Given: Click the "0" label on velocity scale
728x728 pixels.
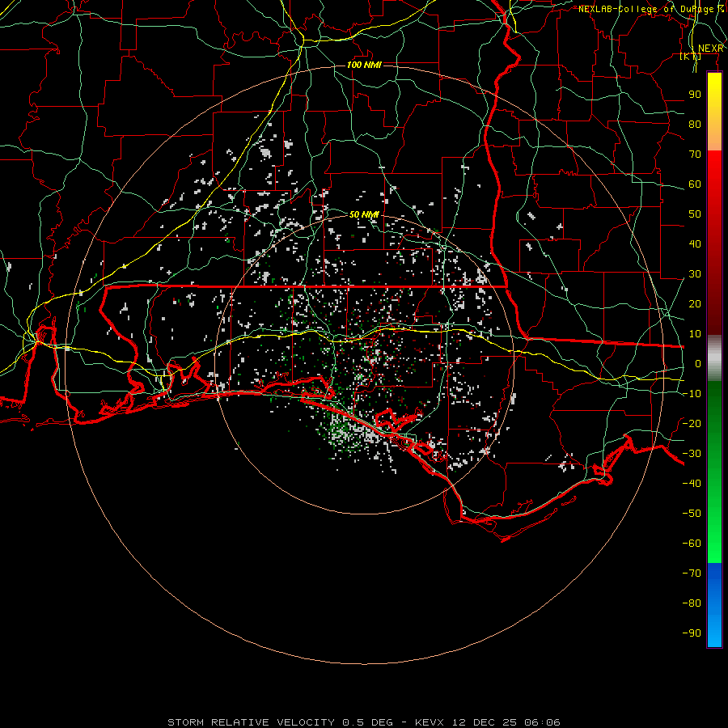Looking at the screenshot, I should [x=698, y=364].
